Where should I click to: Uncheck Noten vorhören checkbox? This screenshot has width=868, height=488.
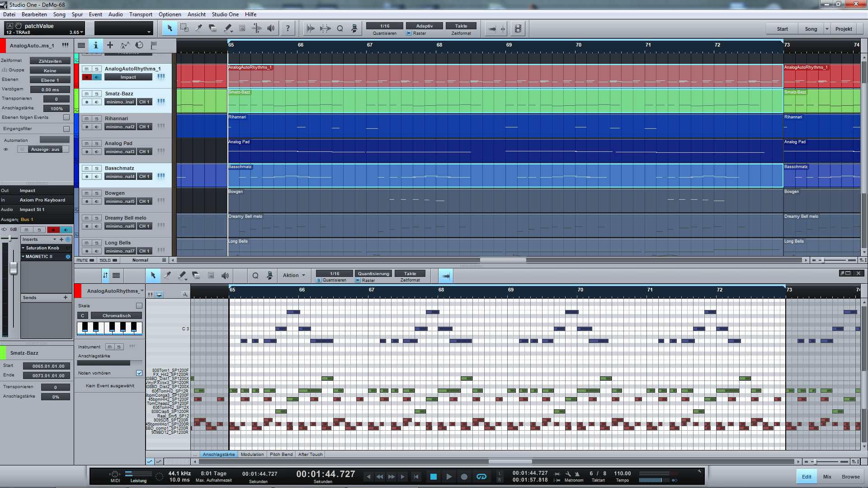tap(139, 373)
